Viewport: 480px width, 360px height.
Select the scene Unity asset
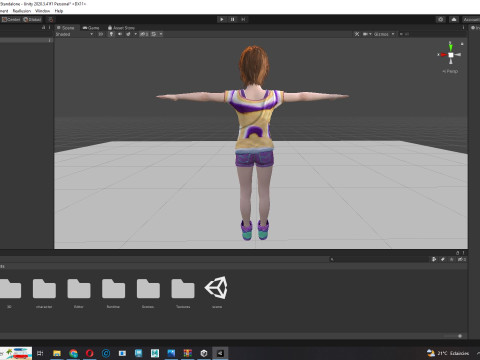217,292
